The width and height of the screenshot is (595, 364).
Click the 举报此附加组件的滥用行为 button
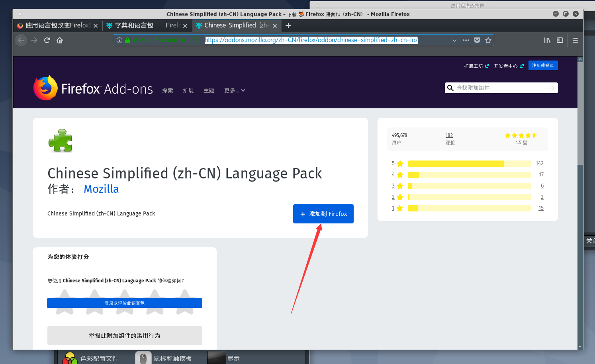coord(125,336)
